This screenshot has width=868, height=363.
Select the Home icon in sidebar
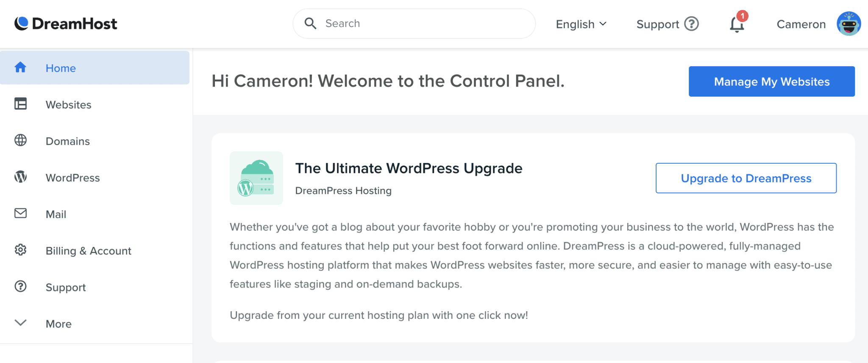pos(20,67)
